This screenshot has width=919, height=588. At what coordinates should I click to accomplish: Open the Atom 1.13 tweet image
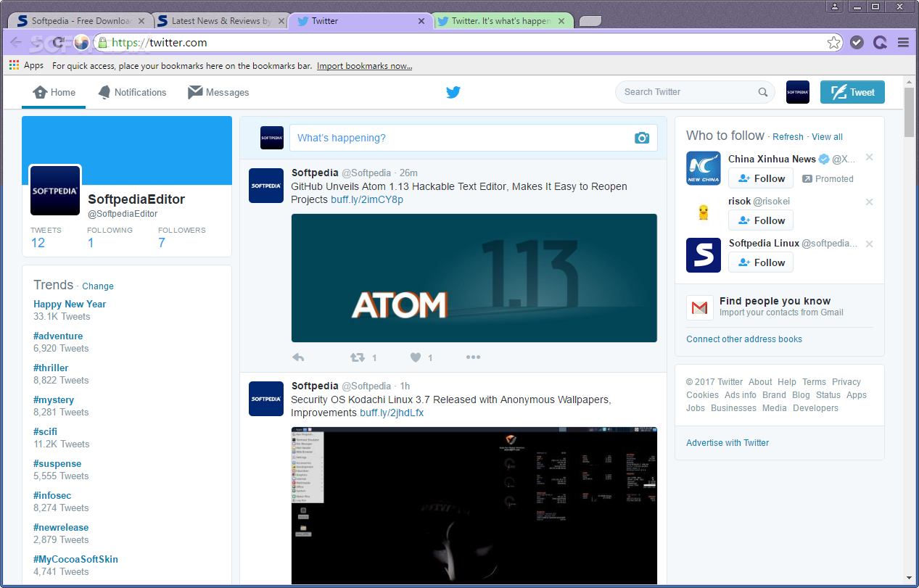coord(474,278)
